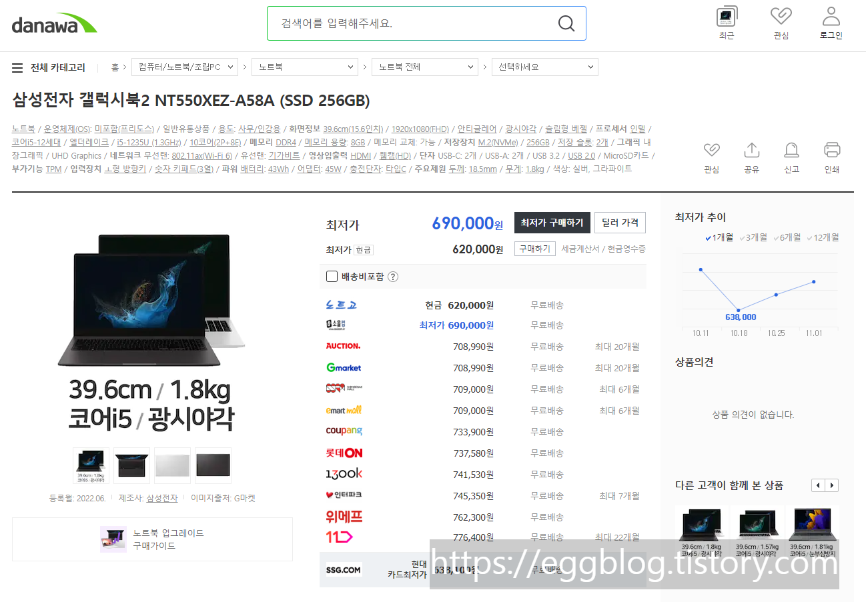Viewport: 866px width, 616px height.
Task: Open the 노트북 전체 dropdown
Action: click(425, 67)
